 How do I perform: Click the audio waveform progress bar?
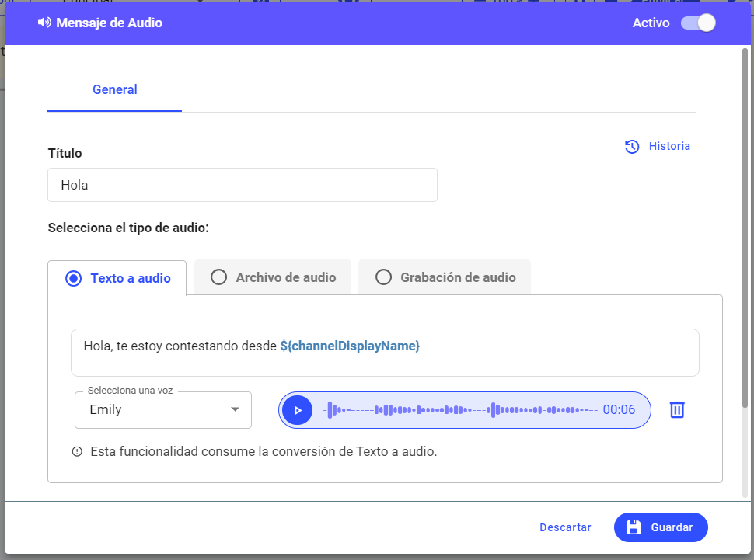click(460, 410)
